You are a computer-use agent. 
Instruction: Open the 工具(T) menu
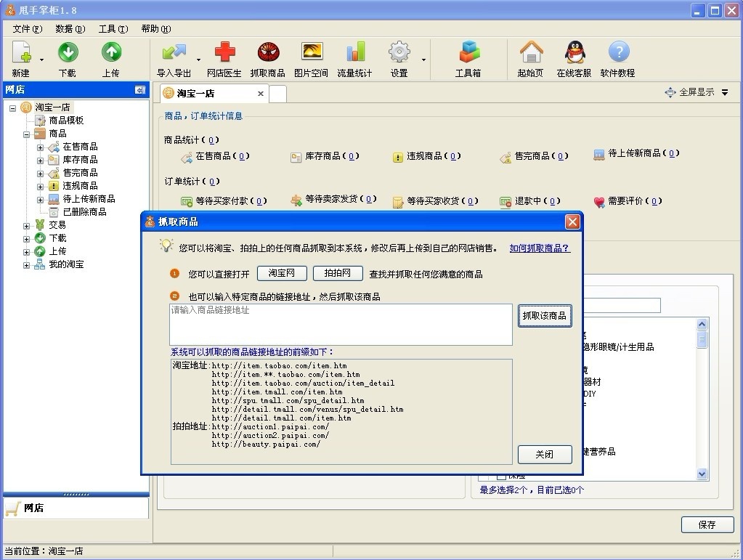pyautogui.click(x=113, y=29)
